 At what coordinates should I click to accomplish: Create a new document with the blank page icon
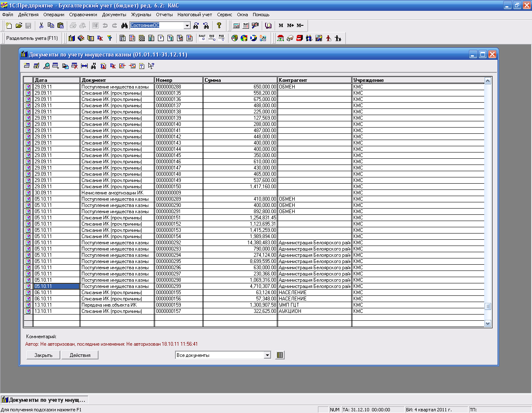9,26
